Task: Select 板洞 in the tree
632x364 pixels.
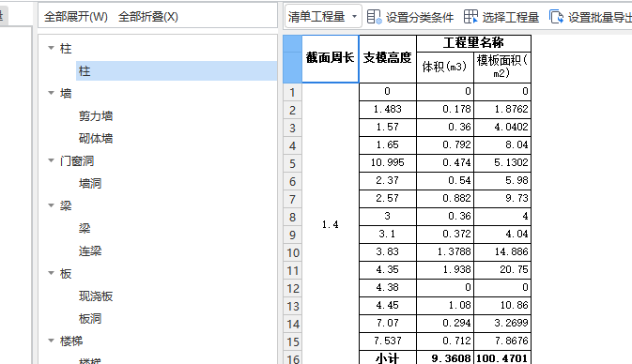Action: tap(90, 319)
